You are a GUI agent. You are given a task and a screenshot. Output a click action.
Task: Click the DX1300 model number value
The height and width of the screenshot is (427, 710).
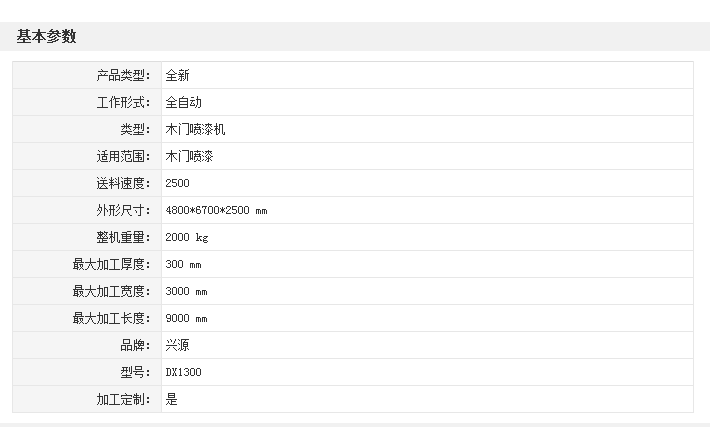[184, 373]
